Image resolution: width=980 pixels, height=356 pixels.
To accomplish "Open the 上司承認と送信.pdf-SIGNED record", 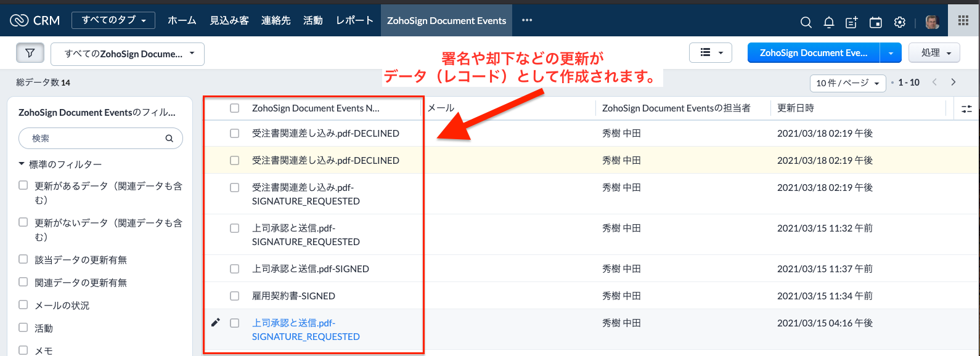I will pyautogui.click(x=311, y=269).
